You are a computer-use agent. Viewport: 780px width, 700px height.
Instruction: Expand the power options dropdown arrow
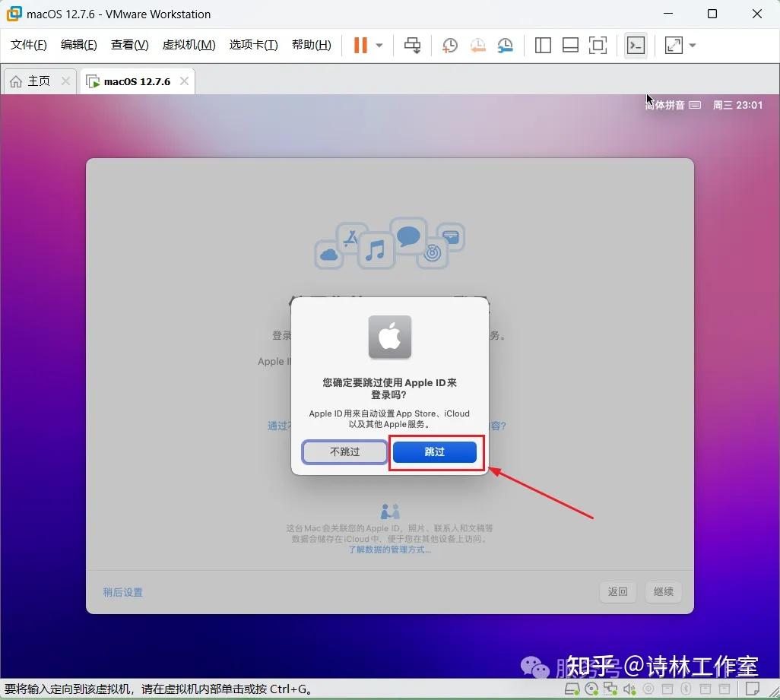379,46
